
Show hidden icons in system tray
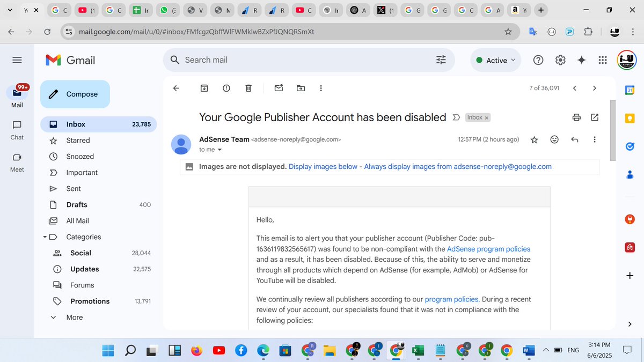click(546, 350)
